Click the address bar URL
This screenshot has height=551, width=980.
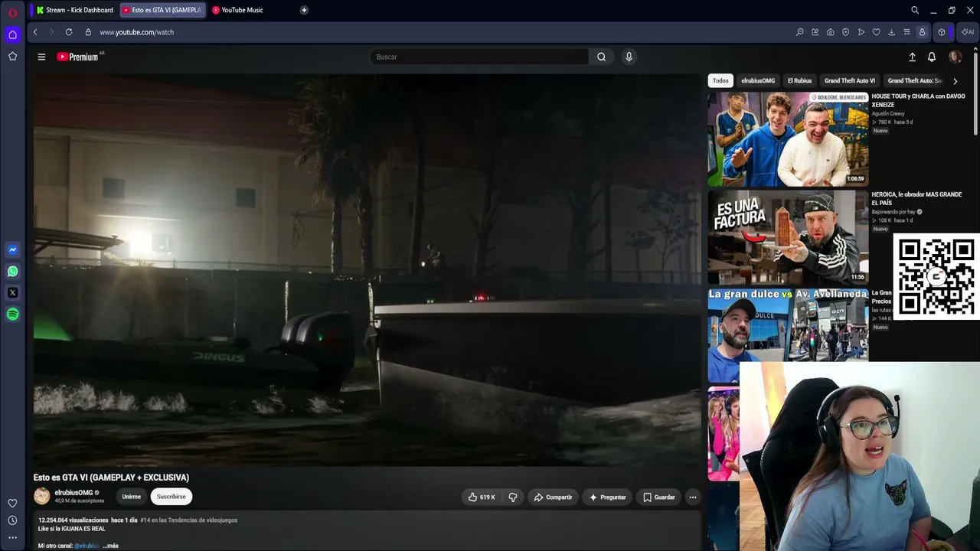point(137,32)
